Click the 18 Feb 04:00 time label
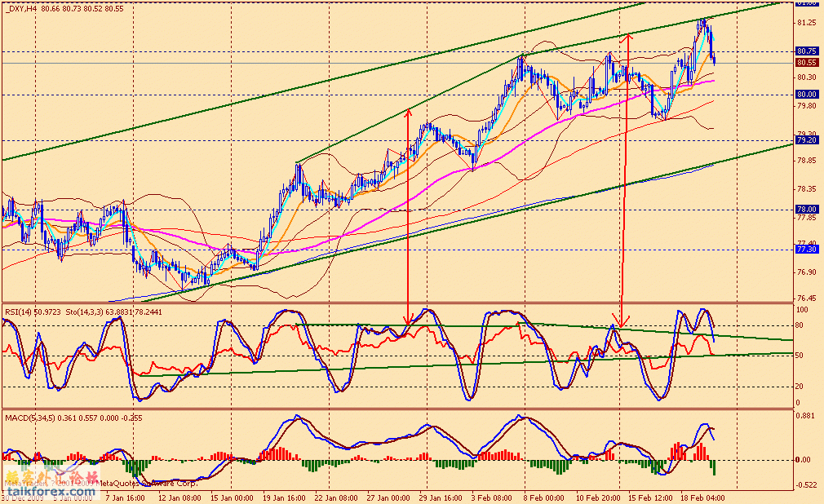 [x=702, y=498]
